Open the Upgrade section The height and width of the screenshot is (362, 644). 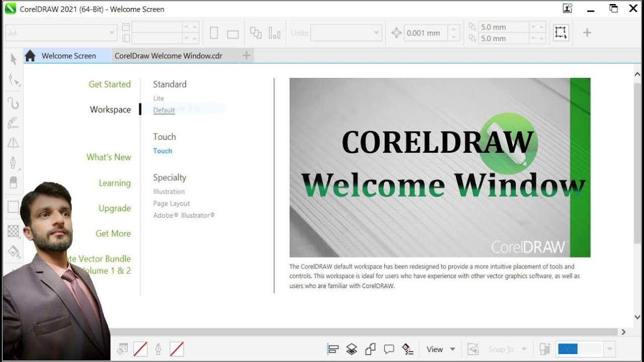[x=115, y=208]
